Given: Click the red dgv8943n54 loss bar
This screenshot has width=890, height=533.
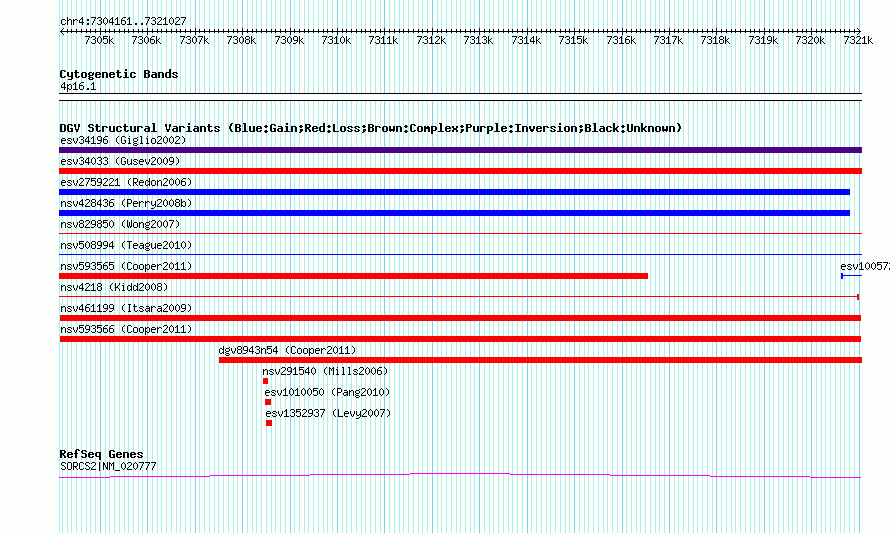Looking at the screenshot, I should [540, 360].
